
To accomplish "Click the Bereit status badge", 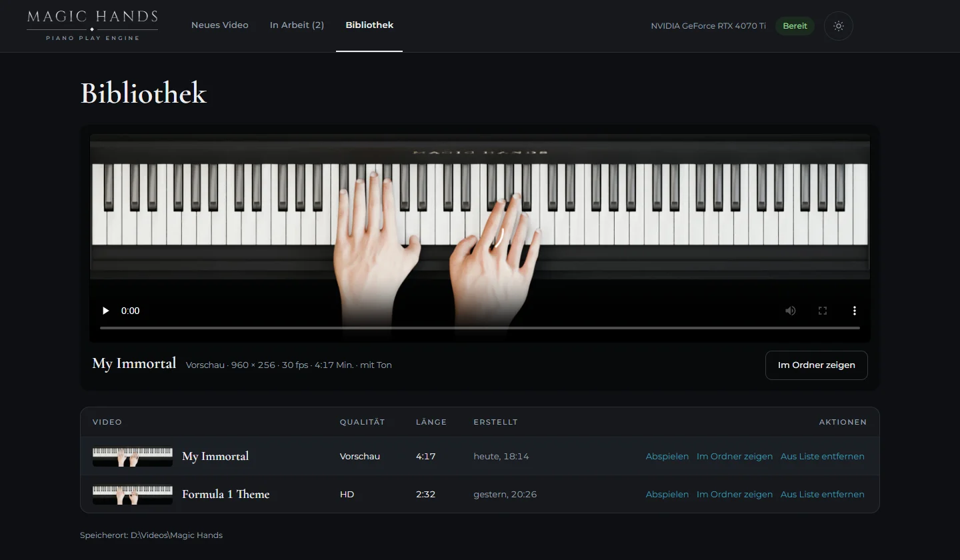I will [x=795, y=26].
